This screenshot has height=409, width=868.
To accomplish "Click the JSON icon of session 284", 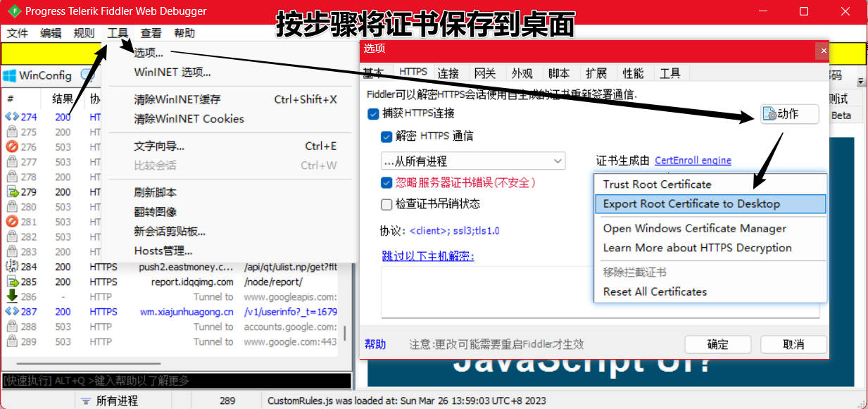I will click(x=12, y=267).
